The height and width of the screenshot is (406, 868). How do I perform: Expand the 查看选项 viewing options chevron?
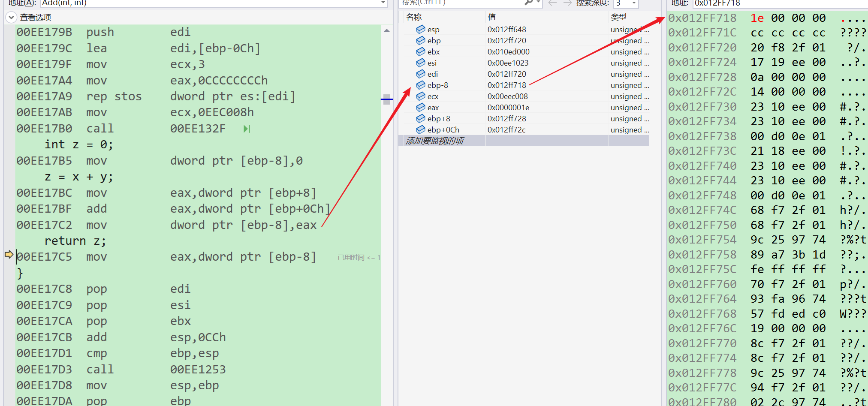[x=11, y=18]
